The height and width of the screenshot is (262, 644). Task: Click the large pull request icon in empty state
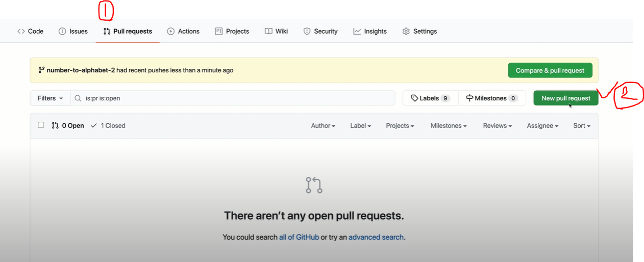(314, 185)
